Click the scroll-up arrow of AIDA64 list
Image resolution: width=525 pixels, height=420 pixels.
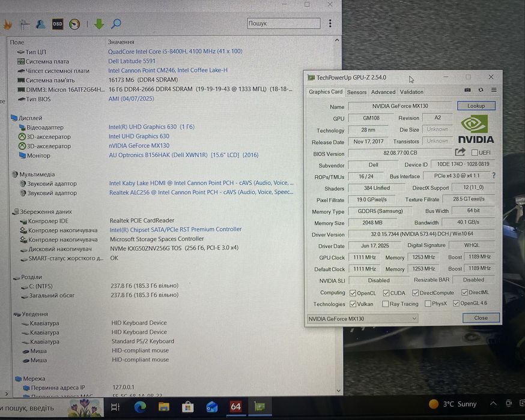[337, 40]
